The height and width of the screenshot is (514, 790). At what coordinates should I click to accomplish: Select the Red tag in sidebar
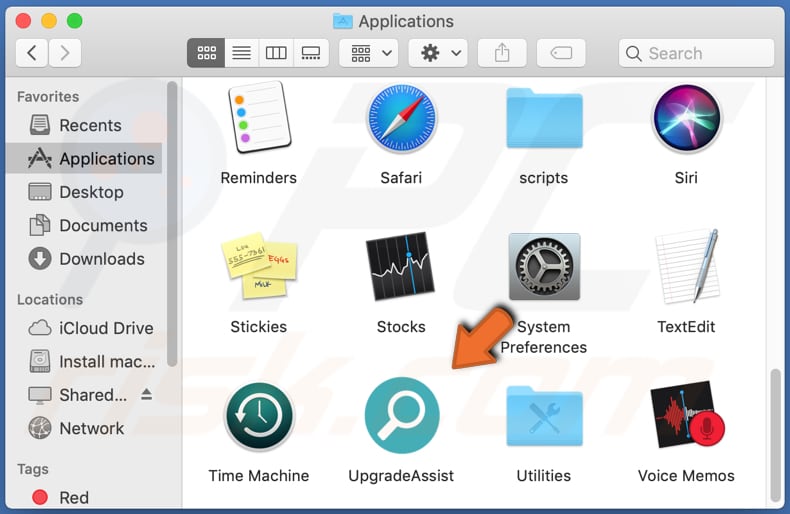[x=73, y=497]
